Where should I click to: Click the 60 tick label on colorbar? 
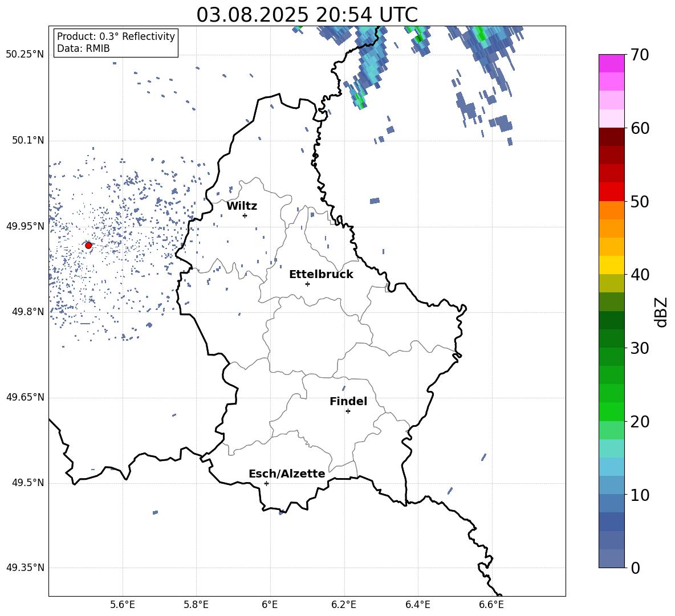(x=639, y=128)
